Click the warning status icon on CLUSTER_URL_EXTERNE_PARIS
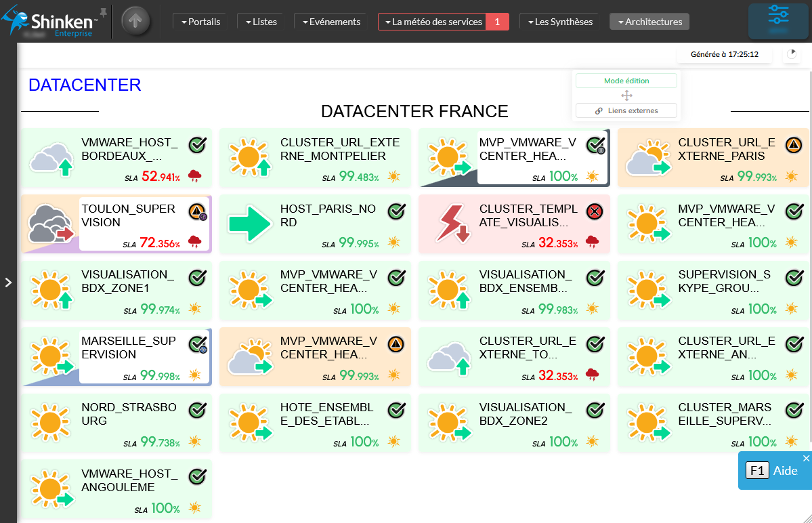The height and width of the screenshot is (523, 812). coord(794,145)
